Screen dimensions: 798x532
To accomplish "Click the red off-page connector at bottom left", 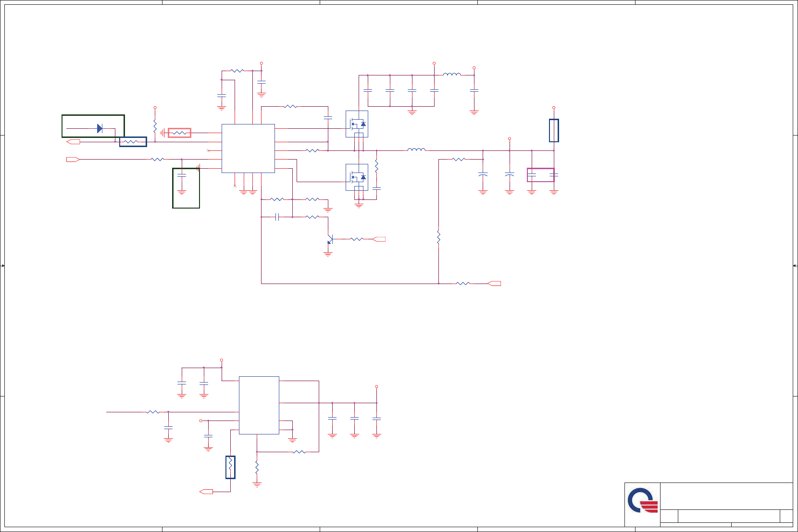I will click(x=206, y=492).
